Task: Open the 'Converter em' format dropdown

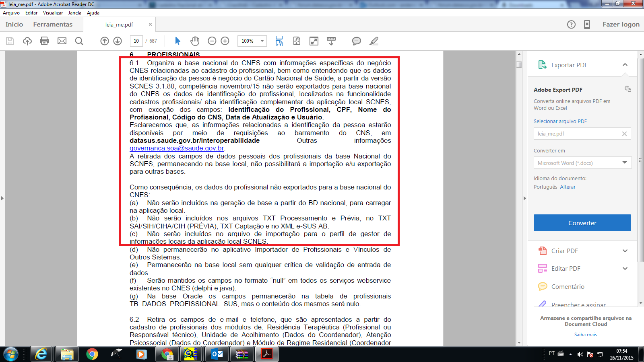Action: coord(625,162)
